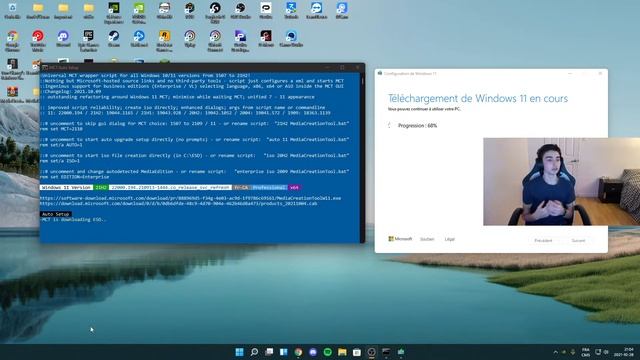Image resolution: width=640 pixels, height=360 pixels.
Task: Click the Progression percentage text
Action: (x=417, y=126)
